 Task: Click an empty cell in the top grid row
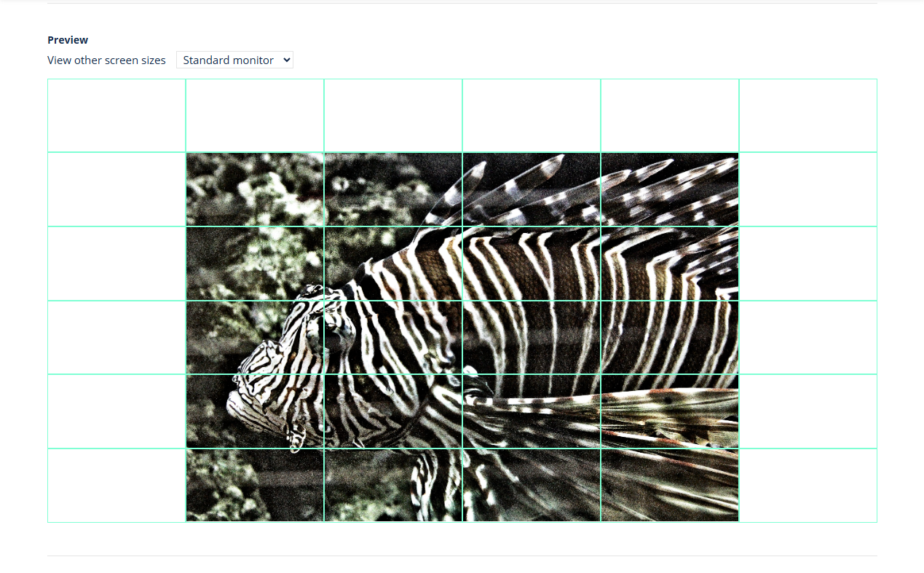click(393, 115)
